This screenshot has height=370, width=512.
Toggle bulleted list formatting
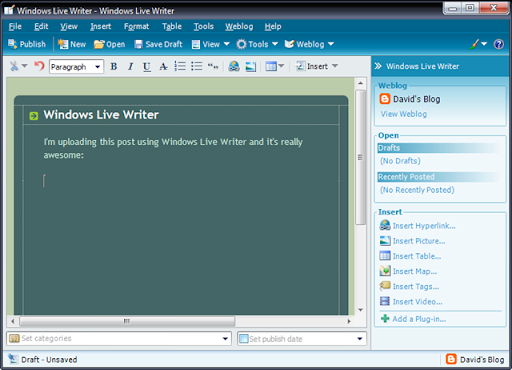pyautogui.click(x=197, y=66)
